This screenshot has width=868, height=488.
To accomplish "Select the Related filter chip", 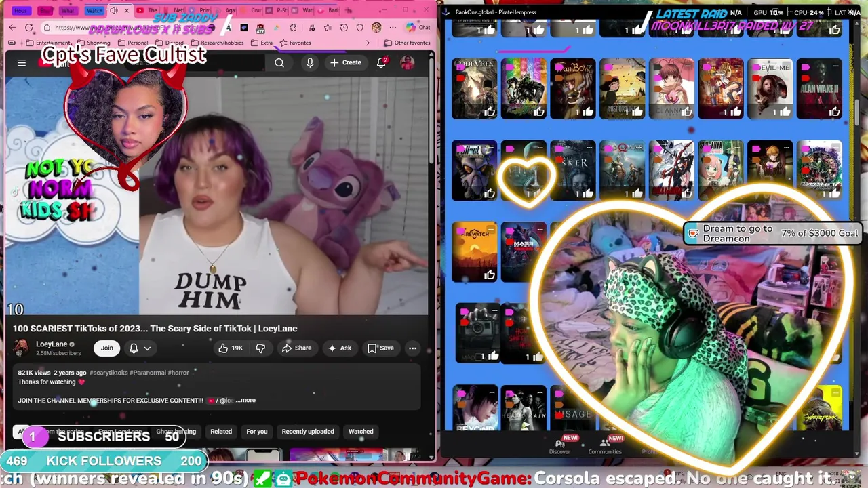I will pos(221,432).
